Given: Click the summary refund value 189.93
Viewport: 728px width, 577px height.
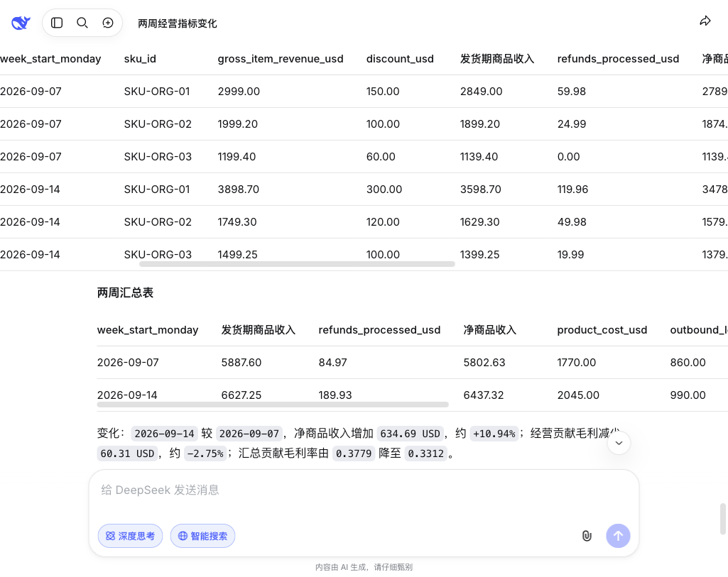Looking at the screenshot, I should (335, 395).
